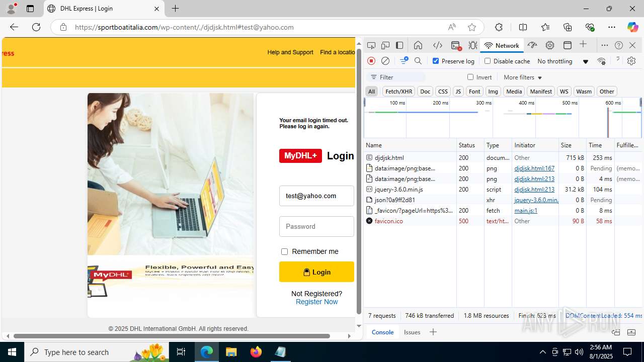Toggle the DevTools sidebar dock icon

pyautogui.click(x=399, y=45)
